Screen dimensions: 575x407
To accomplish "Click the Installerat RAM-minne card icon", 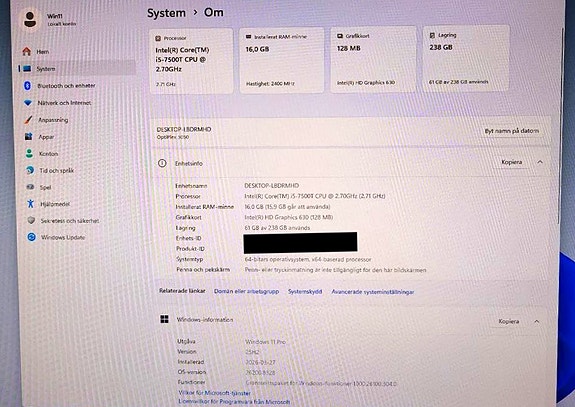I will [x=248, y=37].
